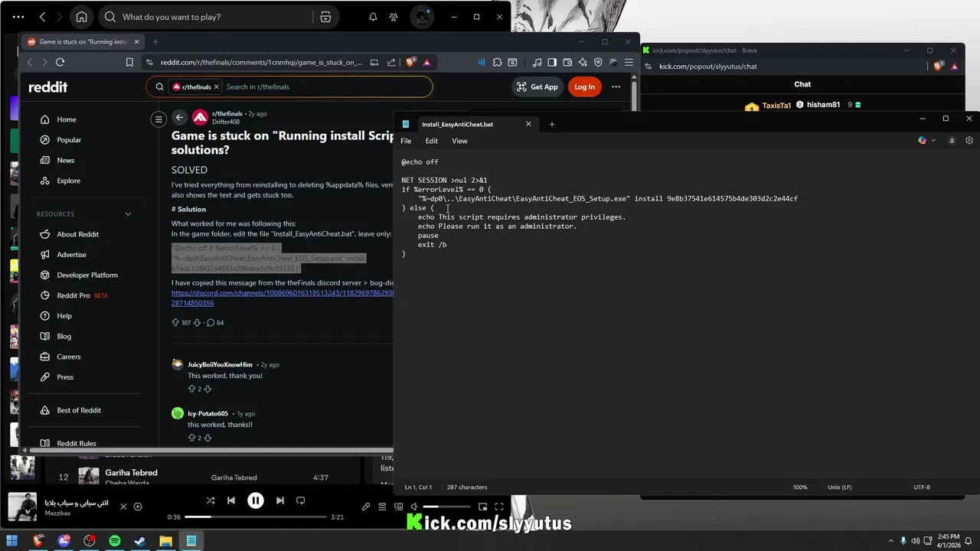Open Spotify friend activity icon
The image size is (980, 551).
[394, 17]
